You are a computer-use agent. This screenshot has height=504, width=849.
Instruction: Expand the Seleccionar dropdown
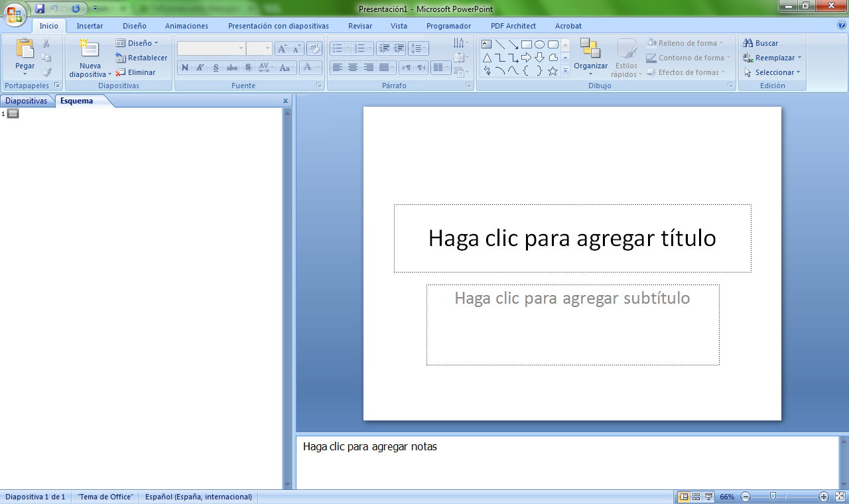798,72
